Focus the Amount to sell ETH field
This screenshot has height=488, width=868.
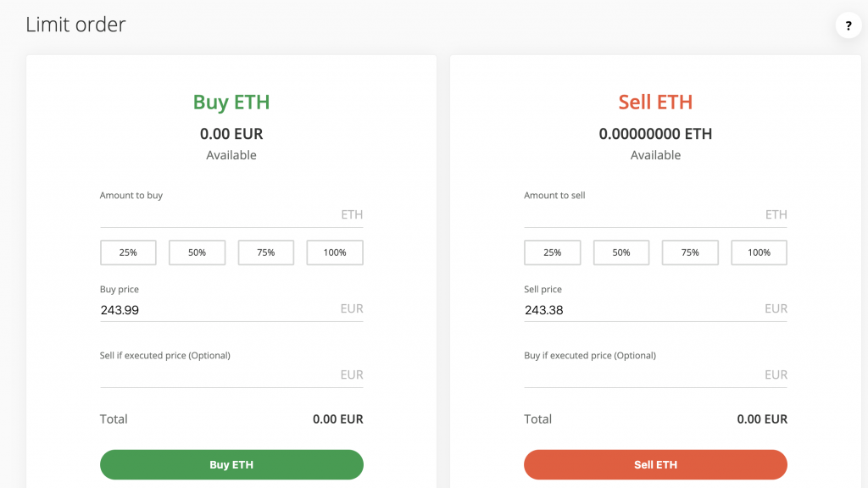click(x=655, y=215)
